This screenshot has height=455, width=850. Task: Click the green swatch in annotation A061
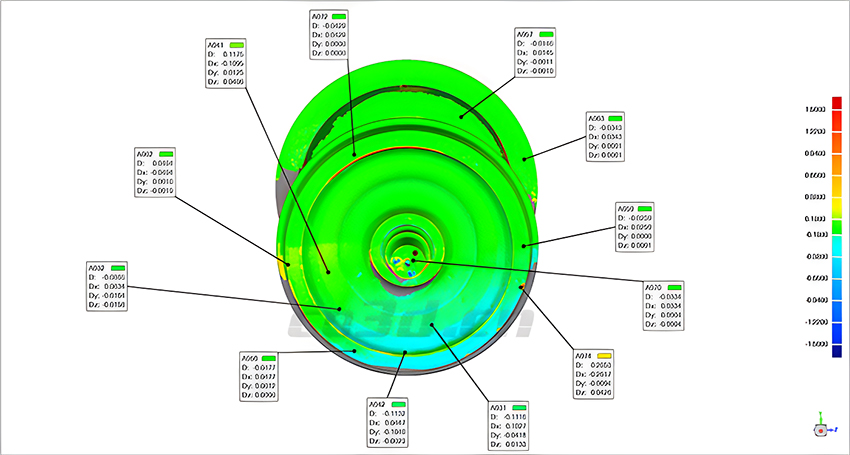click(545, 35)
